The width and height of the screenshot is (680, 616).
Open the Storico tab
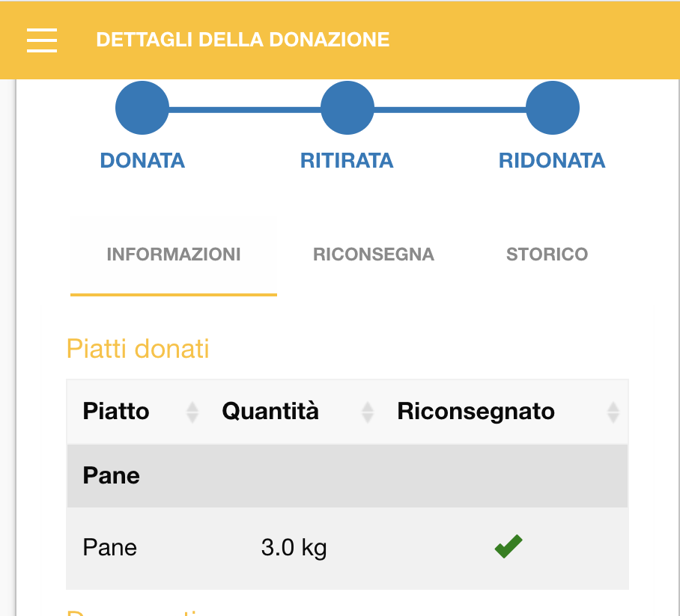[x=547, y=254]
